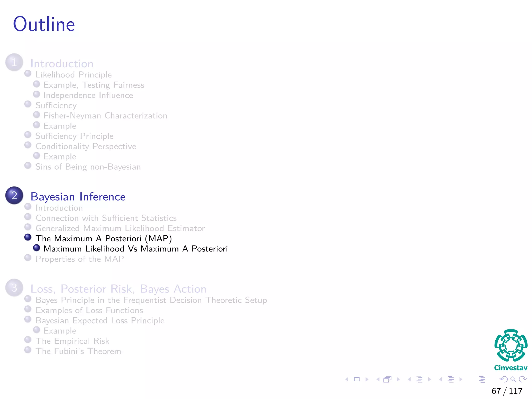Click the numbered section 2 bullet
The image size is (532, 399).
click(x=14, y=195)
